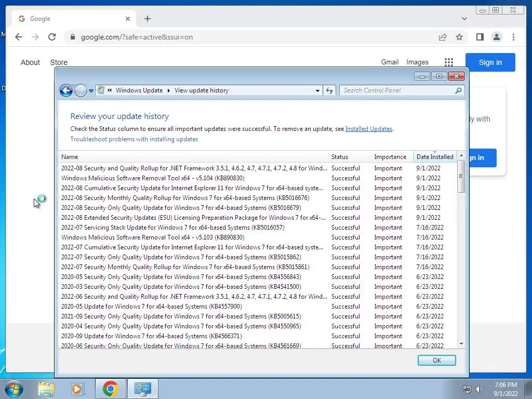This screenshot has width=532, height=399.
Task: Click Google's blue Sign in button
Action: tap(490, 62)
